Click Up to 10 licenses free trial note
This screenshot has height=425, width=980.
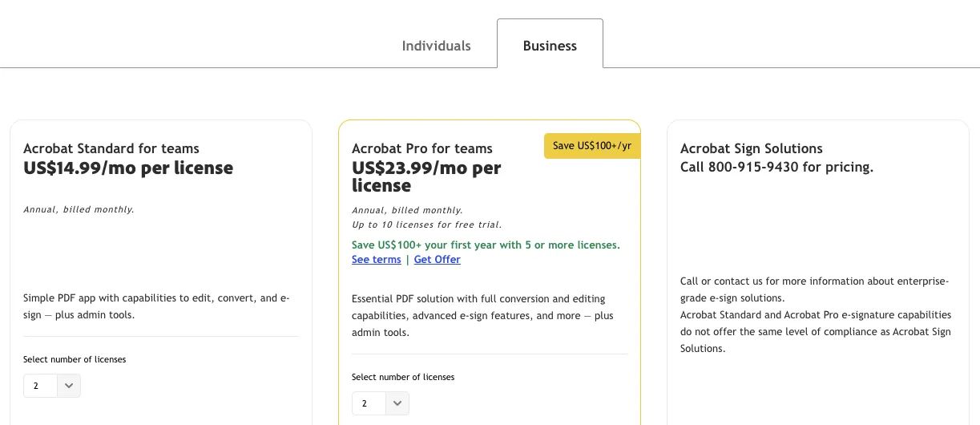426,225
